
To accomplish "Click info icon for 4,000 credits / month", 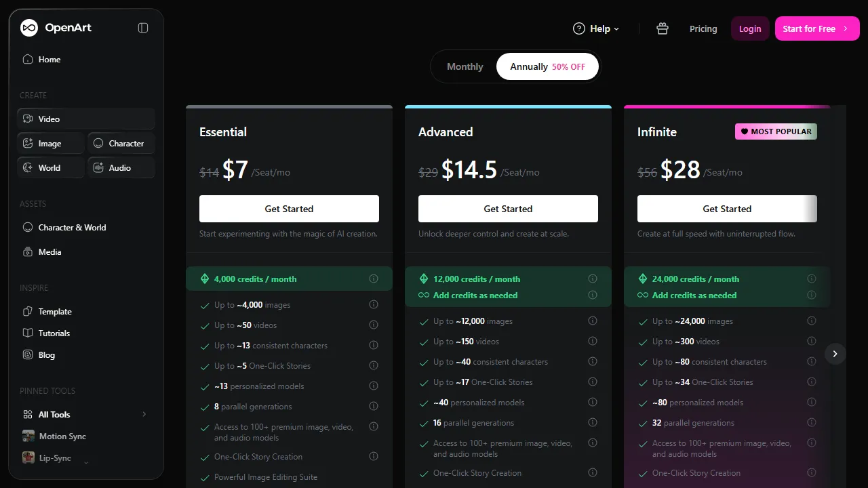I will pyautogui.click(x=374, y=279).
